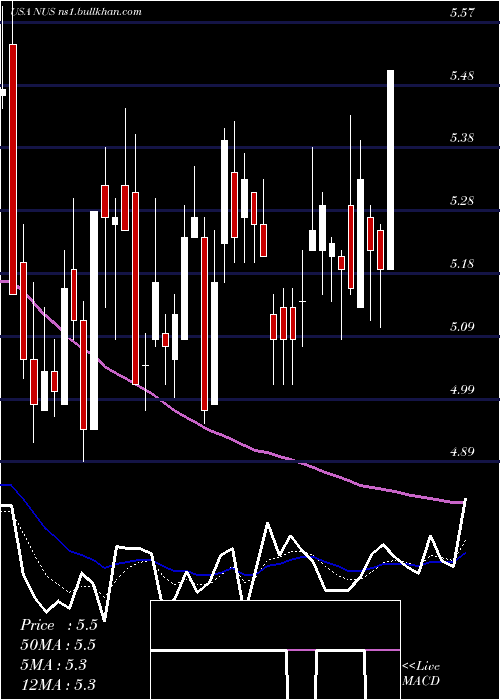Click the large red candle near 5.57
500x700 pixels.
click(x=13, y=169)
